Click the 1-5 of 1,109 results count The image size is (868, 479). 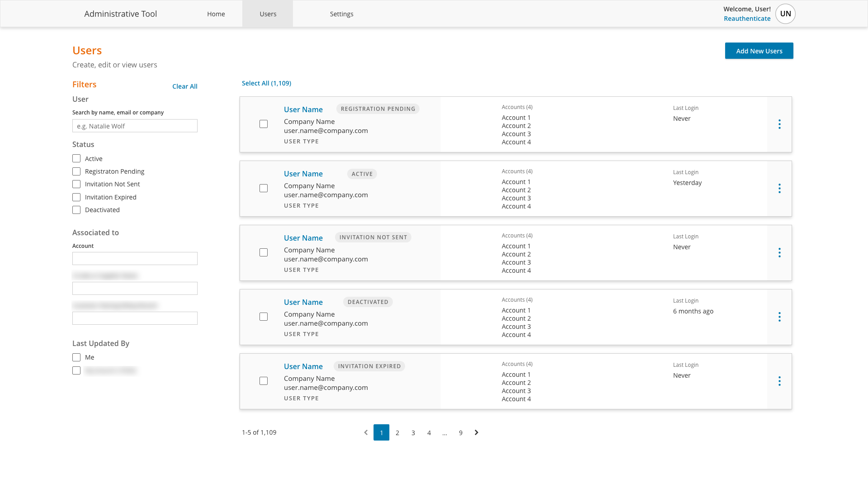(259, 432)
